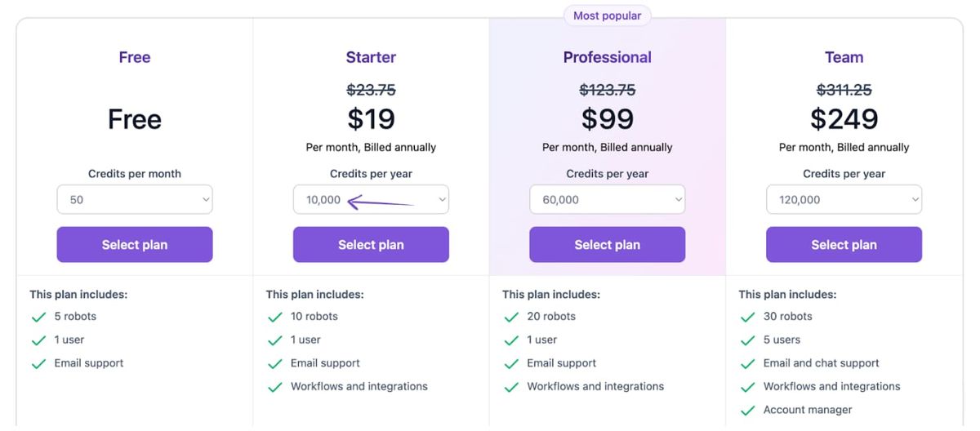Click Starter's Workflows and integrations checkmark
This screenshot has height=431, width=980.
[274, 387]
